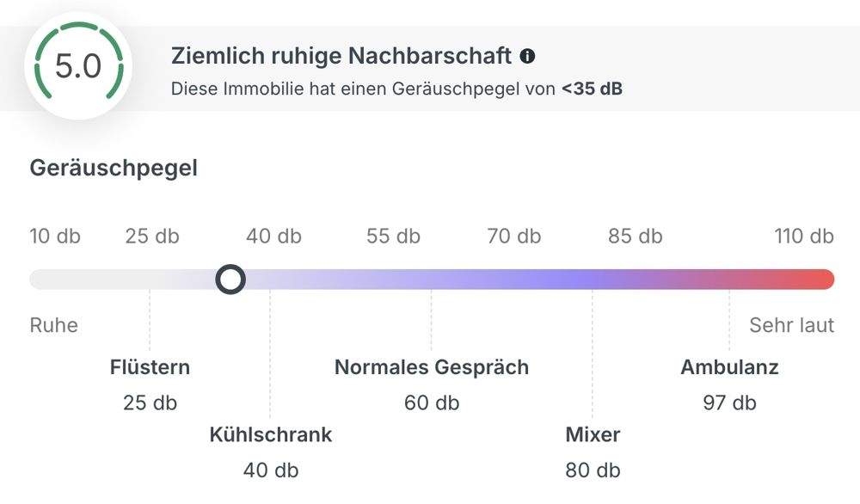Click the Geräuschpegel section heading
The image size is (860, 504).
[114, 168]
